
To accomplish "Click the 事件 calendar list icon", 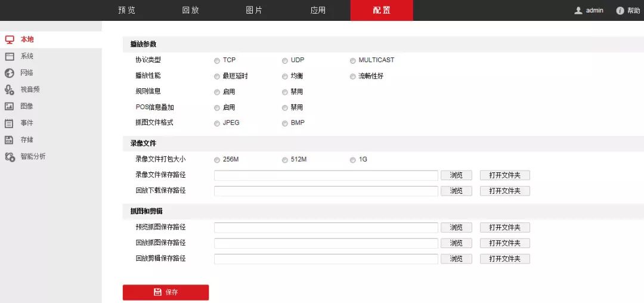I will click(9, 123).
